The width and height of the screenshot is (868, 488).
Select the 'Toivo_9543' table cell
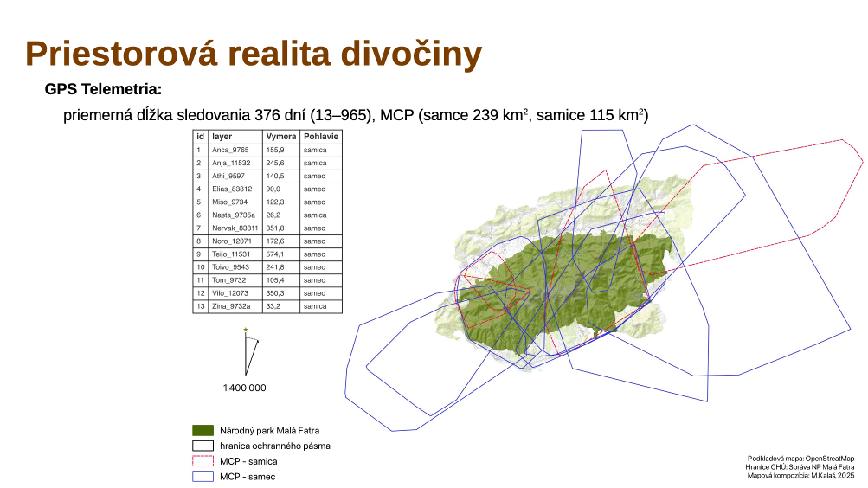(235, 267)
